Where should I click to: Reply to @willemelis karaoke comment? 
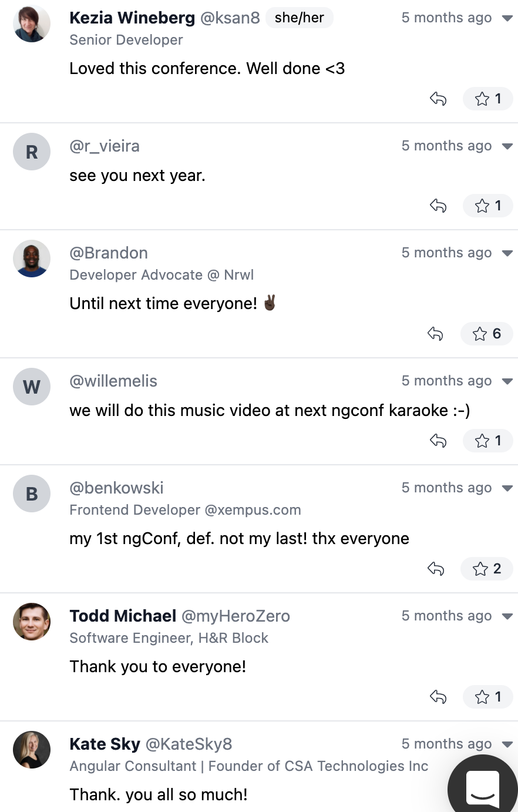click(438, 441)
